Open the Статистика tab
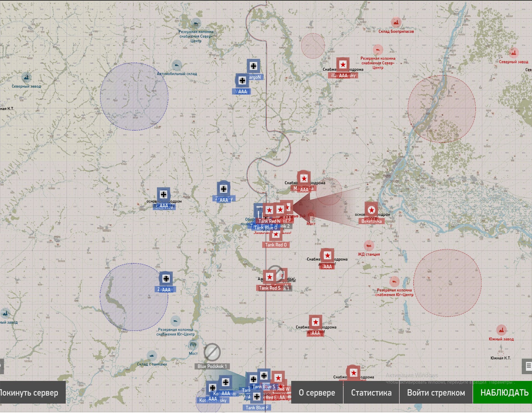 pos(371,393)
